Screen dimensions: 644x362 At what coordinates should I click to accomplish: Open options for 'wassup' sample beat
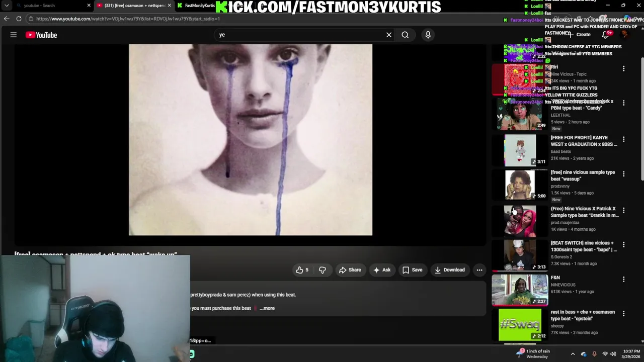[x=623, y=174]
